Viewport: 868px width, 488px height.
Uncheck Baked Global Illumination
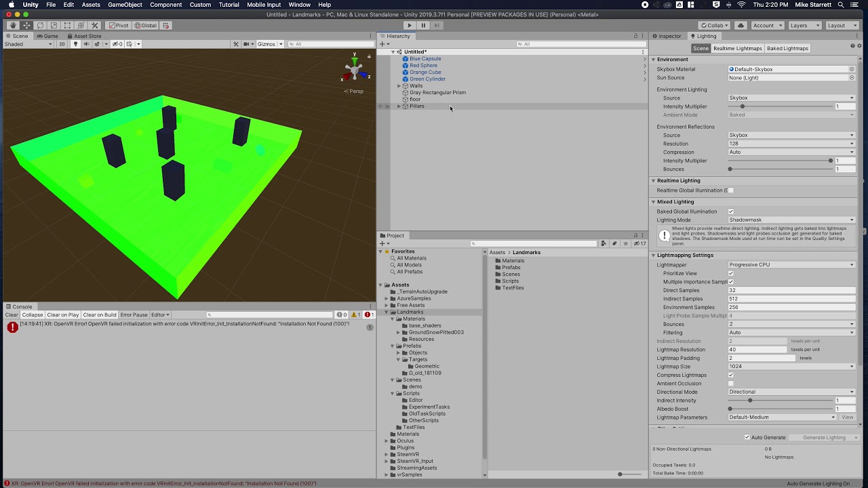[730, 211]
